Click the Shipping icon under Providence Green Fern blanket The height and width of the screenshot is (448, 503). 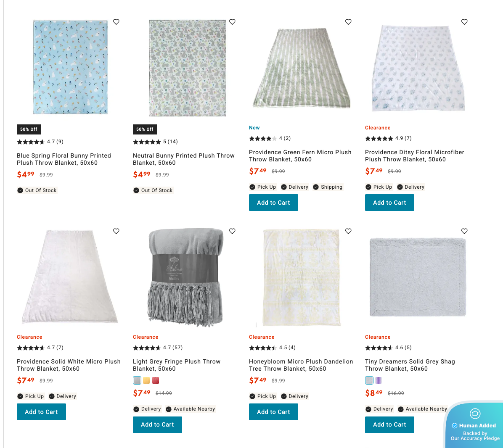coord(315,187)
